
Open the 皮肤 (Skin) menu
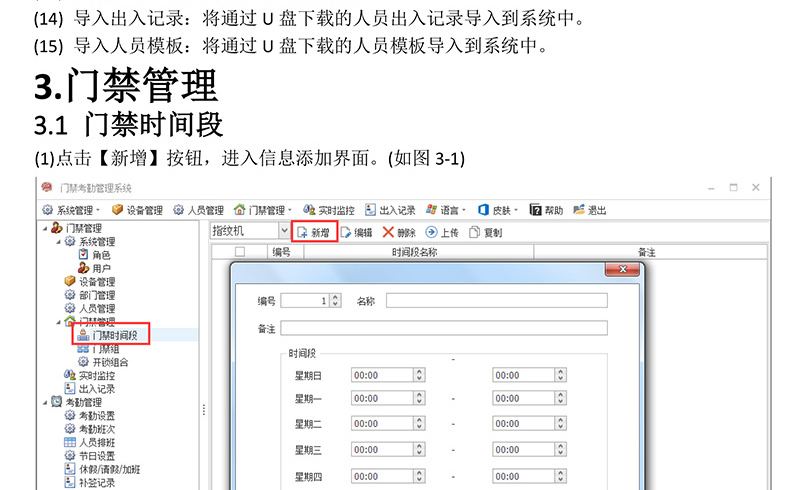(496, 210)
